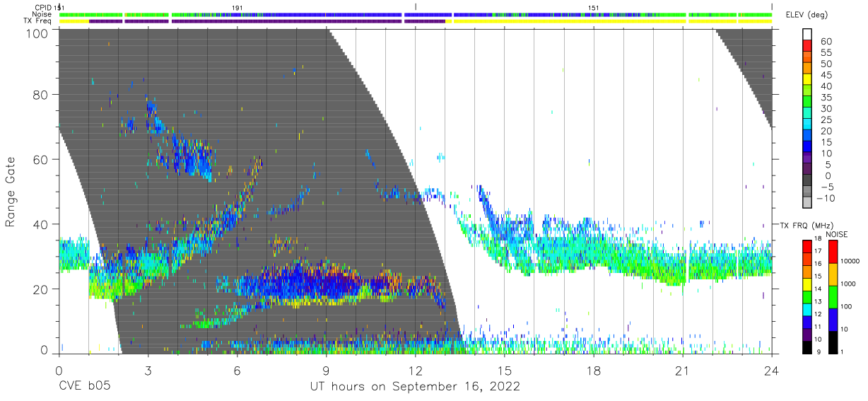868x401 pixels.
Task: Pick the cyan swatch in TX FRQ colorbar
Action: point(807,309)
